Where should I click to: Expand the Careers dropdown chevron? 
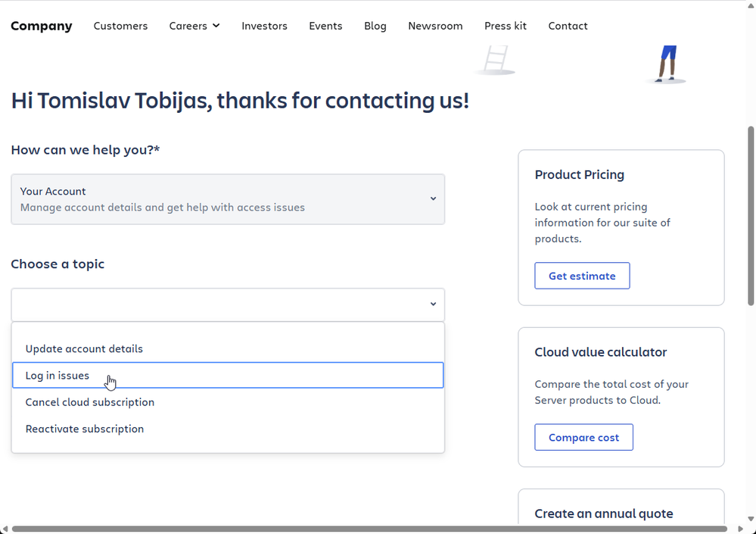click(216, 26)
